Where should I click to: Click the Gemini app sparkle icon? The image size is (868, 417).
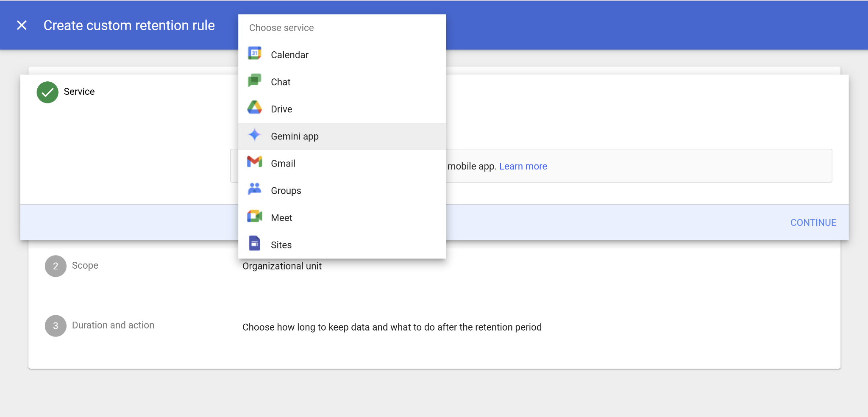click(x=254, y=135)
